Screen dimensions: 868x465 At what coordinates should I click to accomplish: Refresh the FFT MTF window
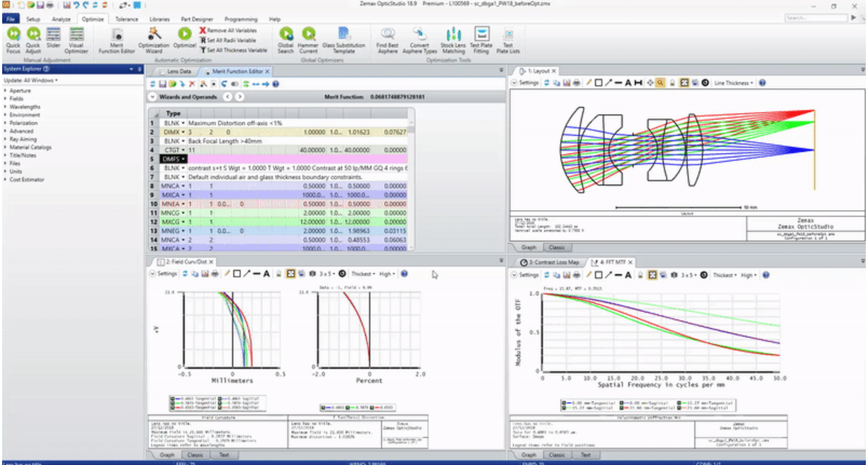click(x=547, y=275)
